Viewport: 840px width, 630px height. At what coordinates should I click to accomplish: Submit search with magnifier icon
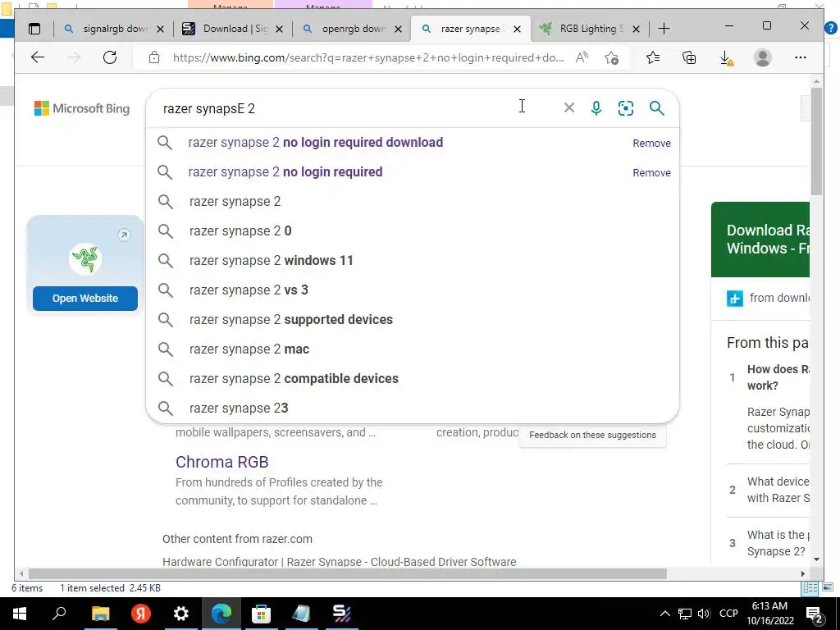(x=657, y=107)
